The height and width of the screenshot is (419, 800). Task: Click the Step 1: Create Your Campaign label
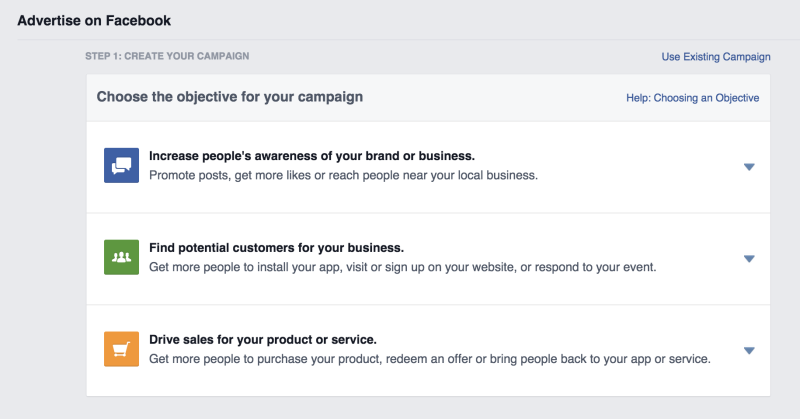click(167, 56)
